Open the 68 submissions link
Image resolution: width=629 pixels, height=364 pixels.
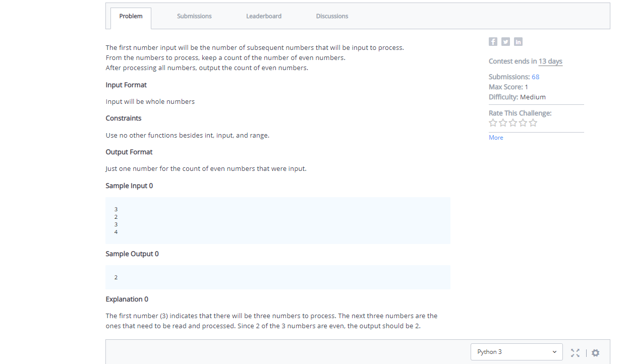click(x=536, y=76)
